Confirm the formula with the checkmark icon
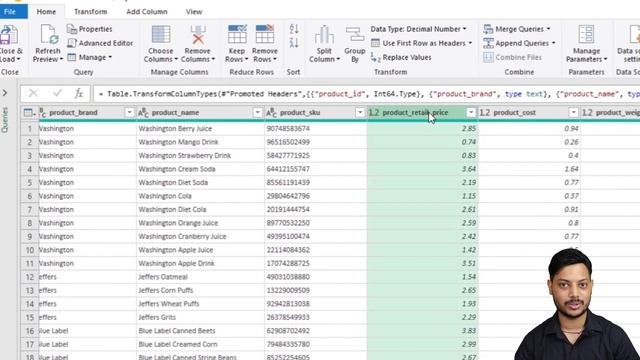The image size is (640, 360). pyautogui.click(x=57, y=93)
